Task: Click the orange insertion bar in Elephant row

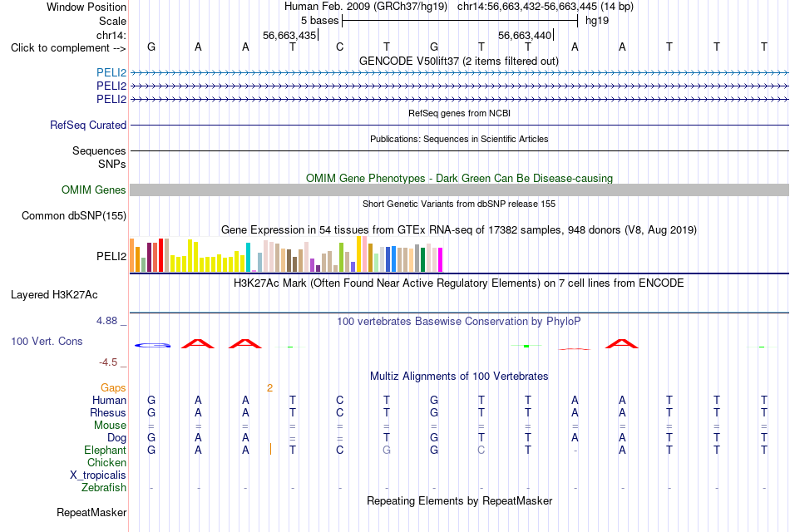Action: click(270, 449)
